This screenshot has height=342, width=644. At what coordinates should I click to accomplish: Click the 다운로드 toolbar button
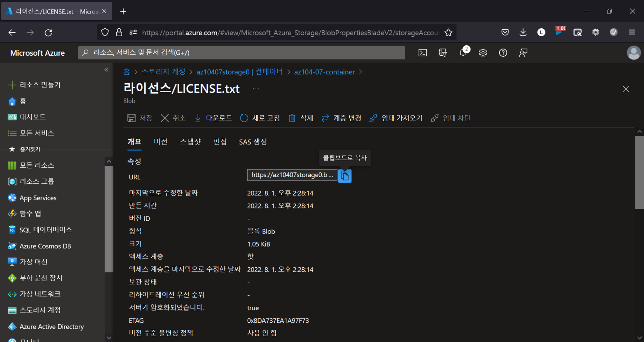tap(213, 118)
